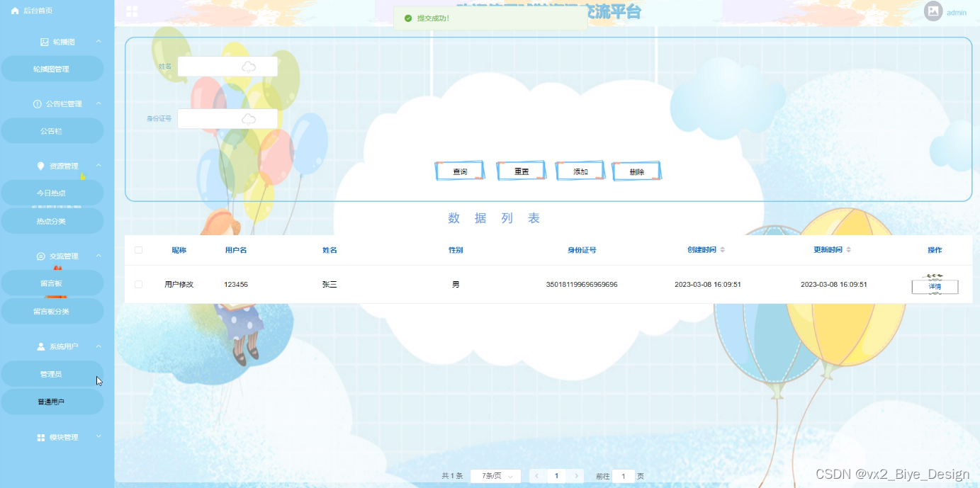Click the chat icon next to 交流管理
Image resolution: width=980 pixels, height=488 pixels.
pos(40,256)
